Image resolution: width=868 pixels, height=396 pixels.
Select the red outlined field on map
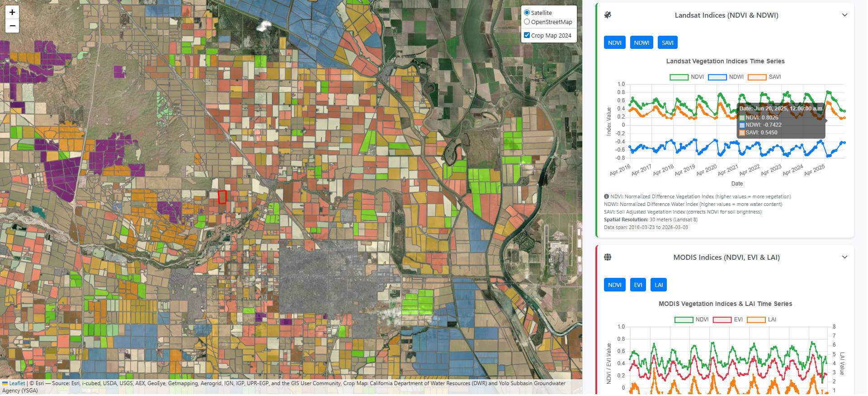pos(222,197)
